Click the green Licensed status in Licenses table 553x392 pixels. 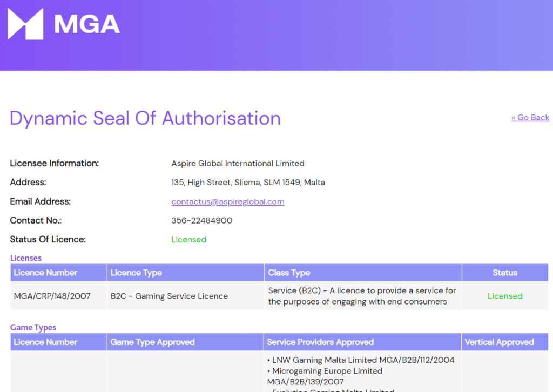504,296
